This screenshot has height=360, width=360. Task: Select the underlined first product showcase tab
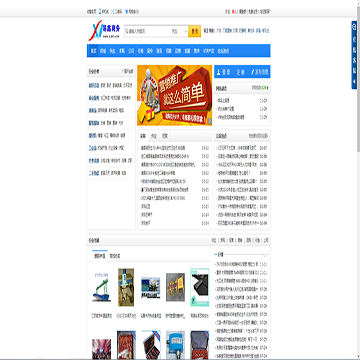[100, 256]
